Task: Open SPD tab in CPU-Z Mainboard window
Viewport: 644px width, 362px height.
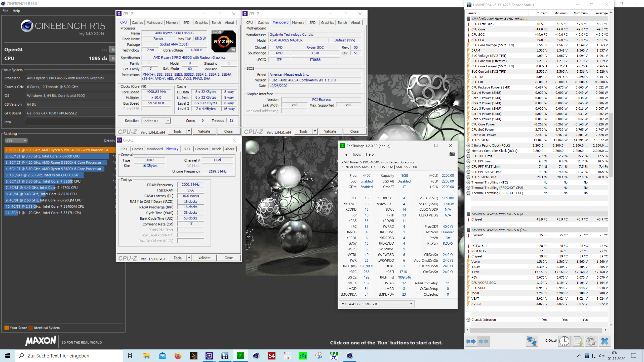Action: (312, 22)
